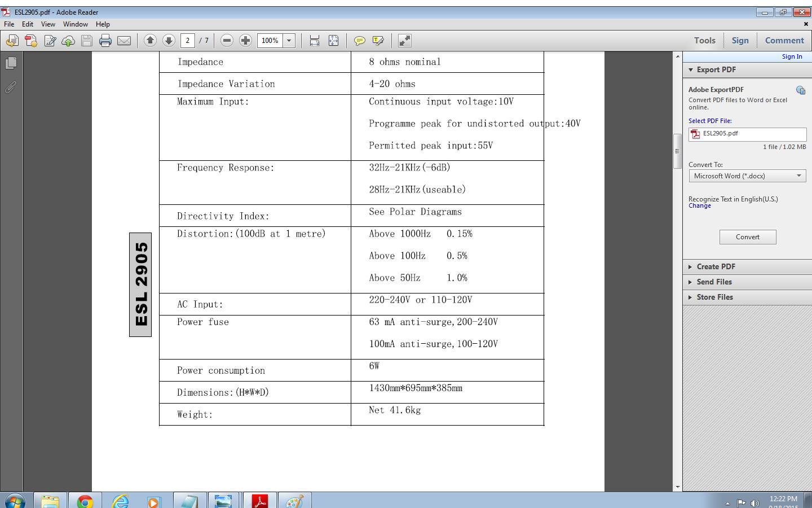The height and width of the screenshot is (508, 812).
Task: Click the envelope email icon
Action: (x=124, y=41)
